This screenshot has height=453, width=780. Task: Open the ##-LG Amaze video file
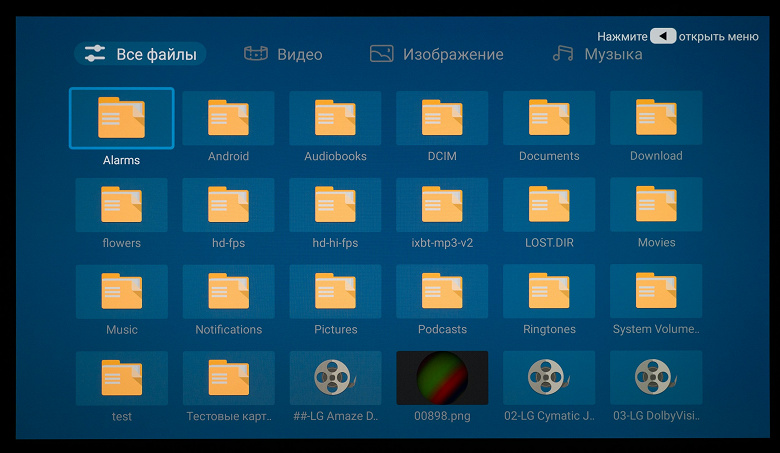click(335, 378)
